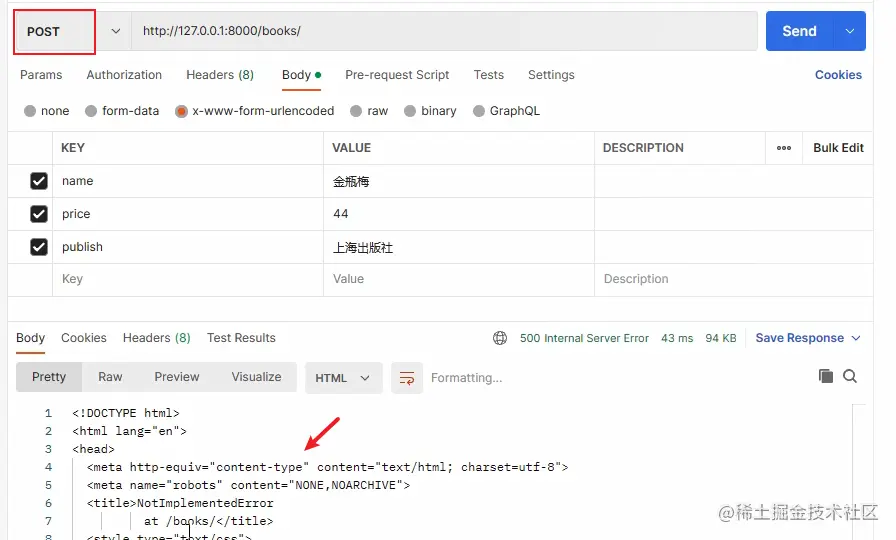Image resolution: width=896 pixels, height=540 pixels.
Task: Open the HTML format dropdown
Action: click(x=343, y=378)
